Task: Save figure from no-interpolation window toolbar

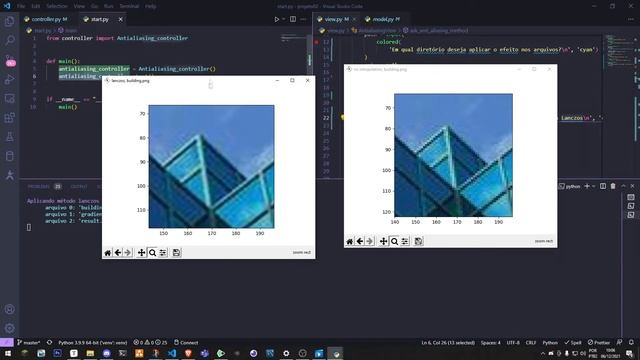Action: 418,241
